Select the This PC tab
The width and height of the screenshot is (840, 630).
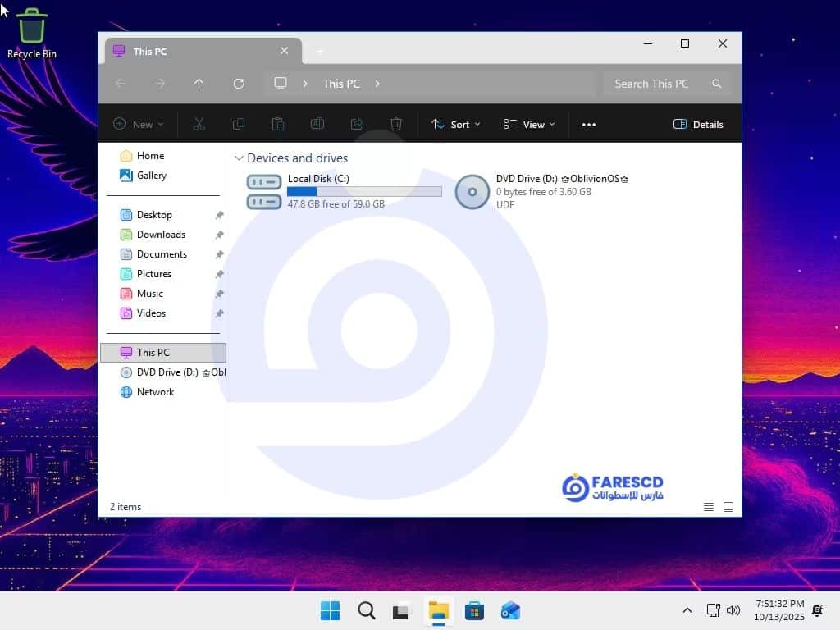point(189,51)
